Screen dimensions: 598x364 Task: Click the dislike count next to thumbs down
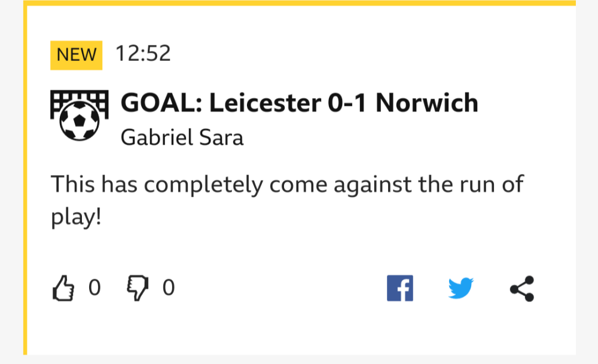pos(169,289)
